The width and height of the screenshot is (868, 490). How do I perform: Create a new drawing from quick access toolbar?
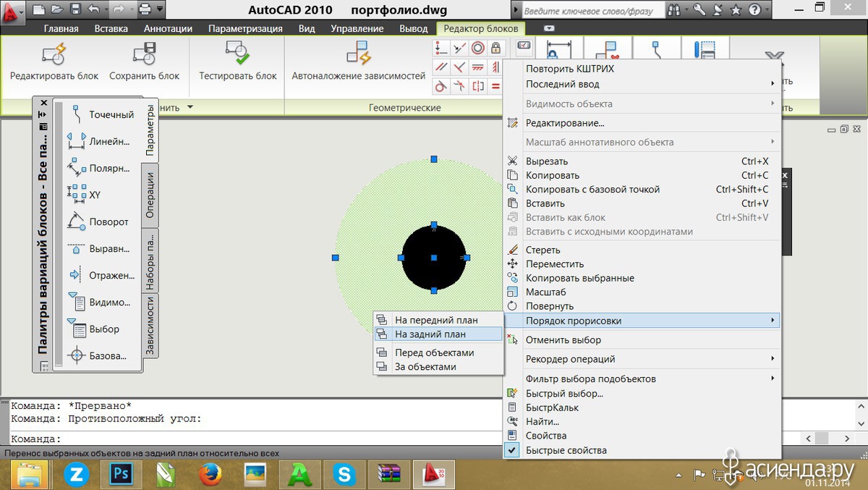39,10
